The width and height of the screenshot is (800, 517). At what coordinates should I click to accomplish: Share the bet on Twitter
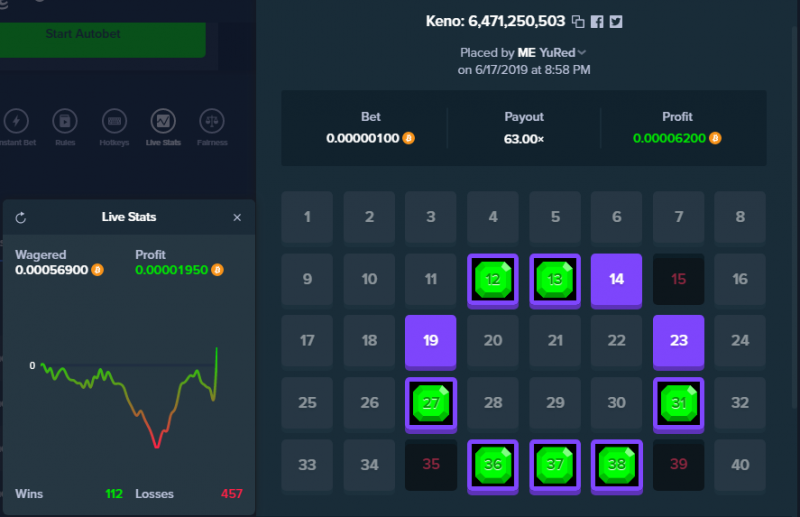pyautogui.click(x=616, y=21)
